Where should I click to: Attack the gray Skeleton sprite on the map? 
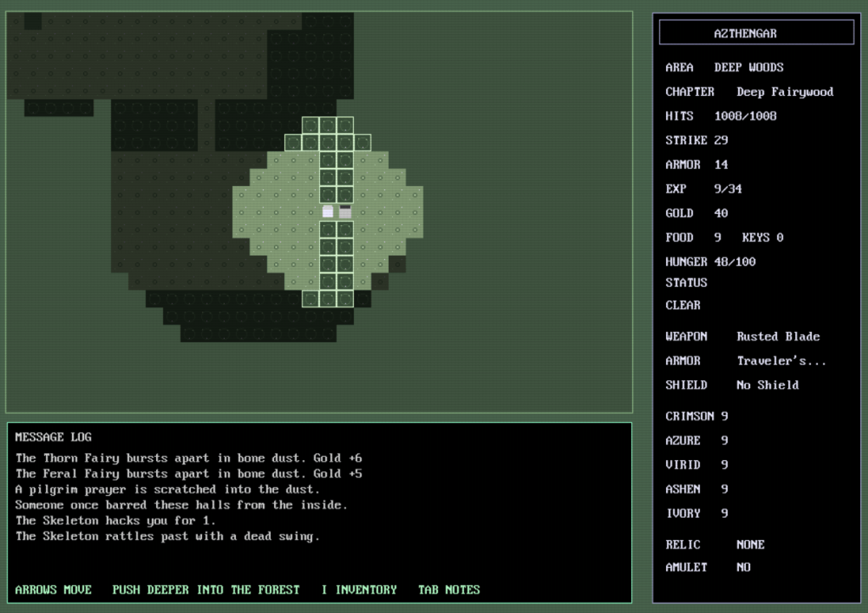point(345,212)
